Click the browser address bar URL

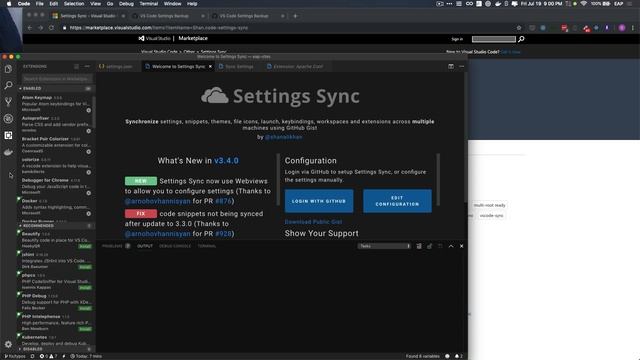[x=159, y=28]
